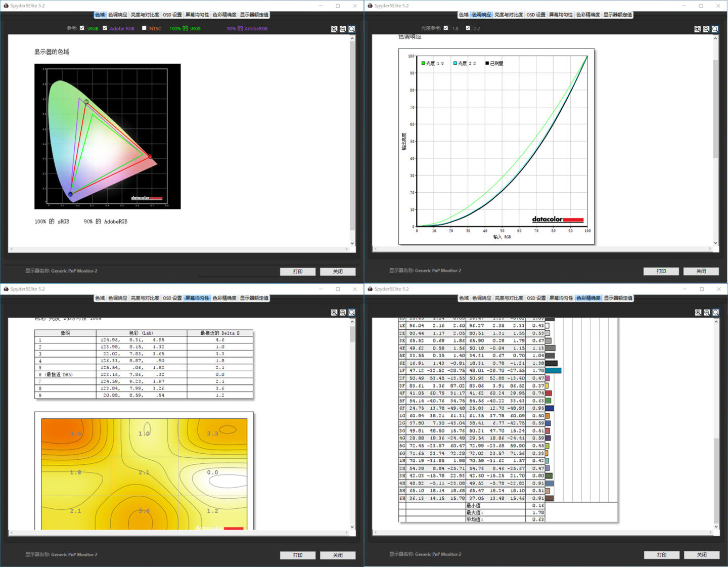
Task: Click the vertical scrollbar thumb in the gamut window
Action: click(x=352, y=136)
